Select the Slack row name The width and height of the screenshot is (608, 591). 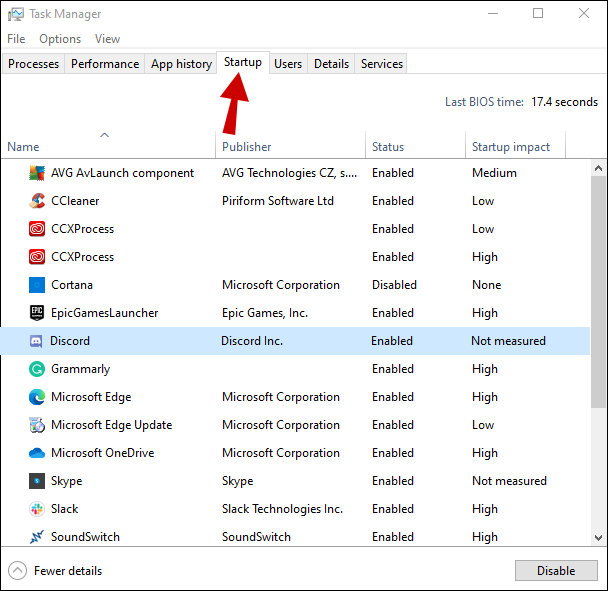click(64, 509)
